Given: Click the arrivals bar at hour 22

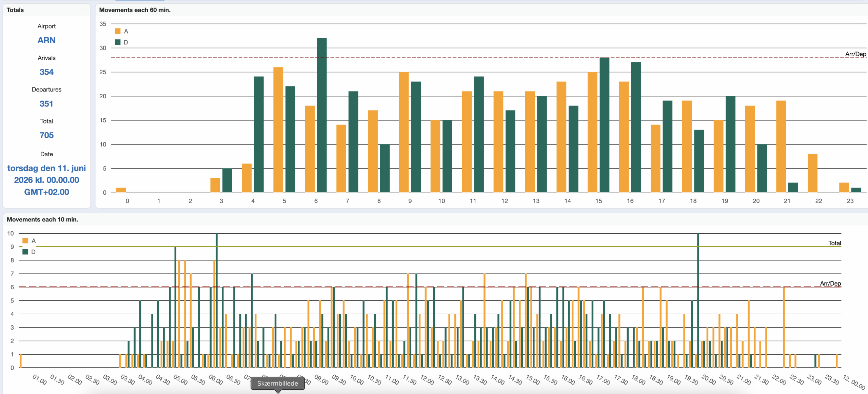Looking at the screenshot, I should point(812,173).
